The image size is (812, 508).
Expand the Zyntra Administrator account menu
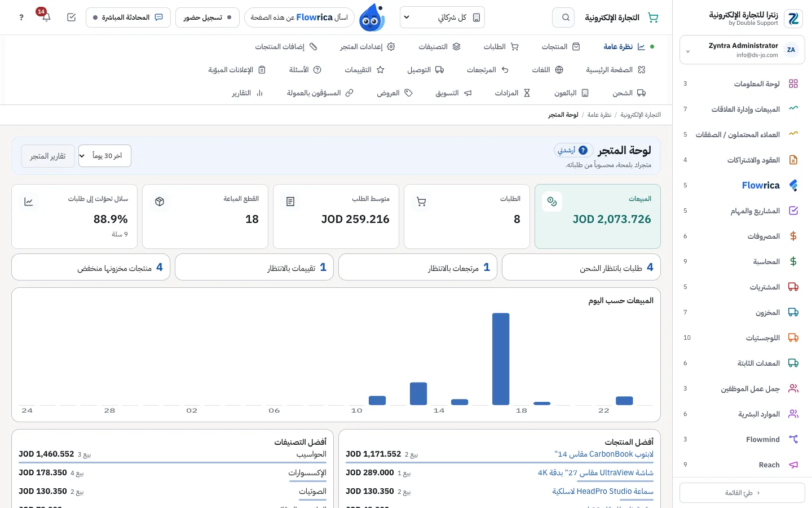pyautogui.click(x=742, y=50)
